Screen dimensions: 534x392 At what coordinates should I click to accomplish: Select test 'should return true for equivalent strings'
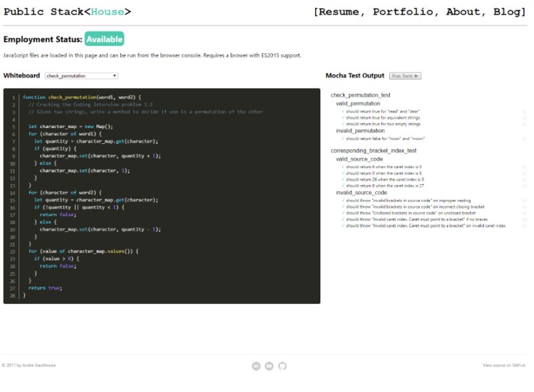coord(382,118)
